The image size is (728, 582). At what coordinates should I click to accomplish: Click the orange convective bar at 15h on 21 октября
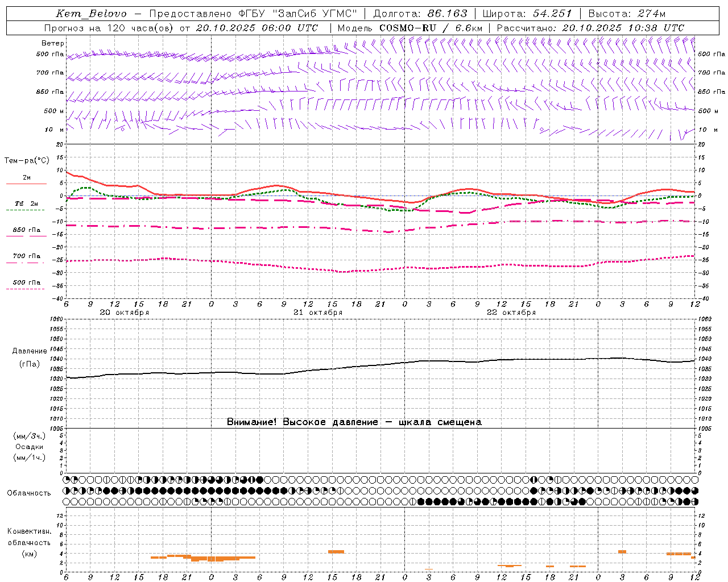pos(336,551)
